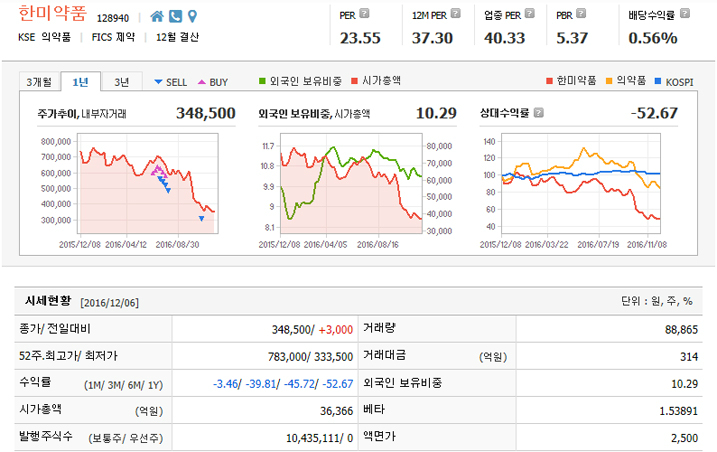Click the phone icon beside the stock code
The image size is (717, 452).
click(175, 16)
